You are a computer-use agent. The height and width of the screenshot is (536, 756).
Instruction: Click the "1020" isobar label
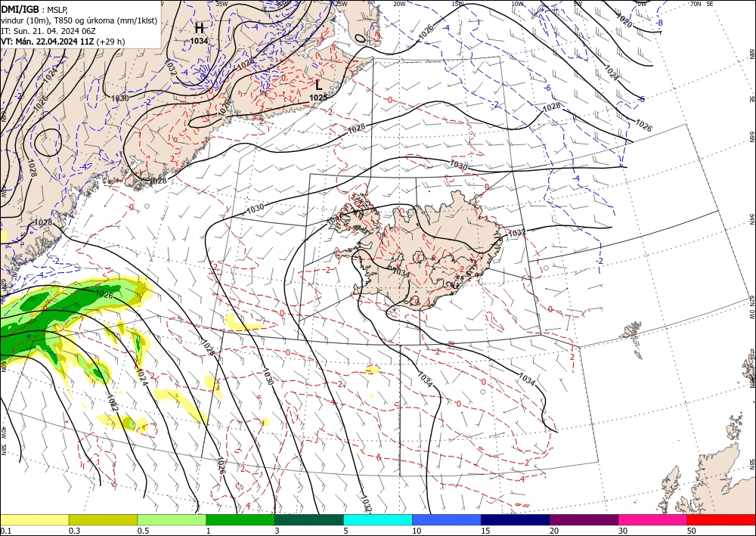click(624, 20)
